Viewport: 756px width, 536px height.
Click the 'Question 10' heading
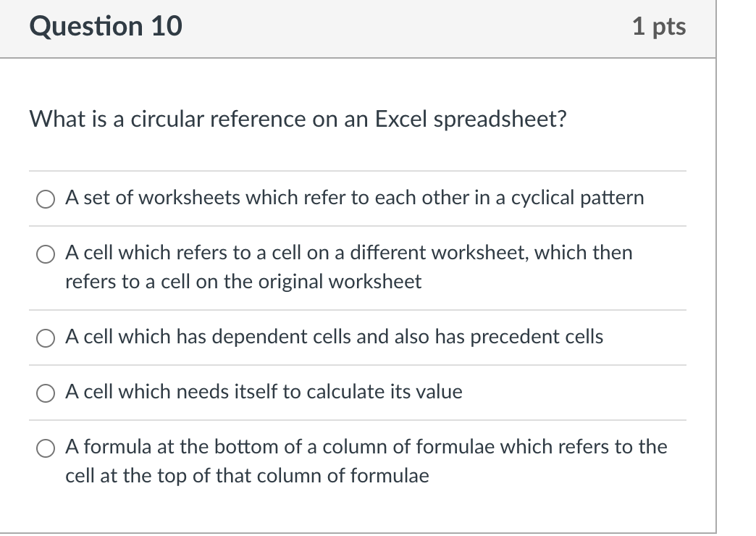pos(106,26)
